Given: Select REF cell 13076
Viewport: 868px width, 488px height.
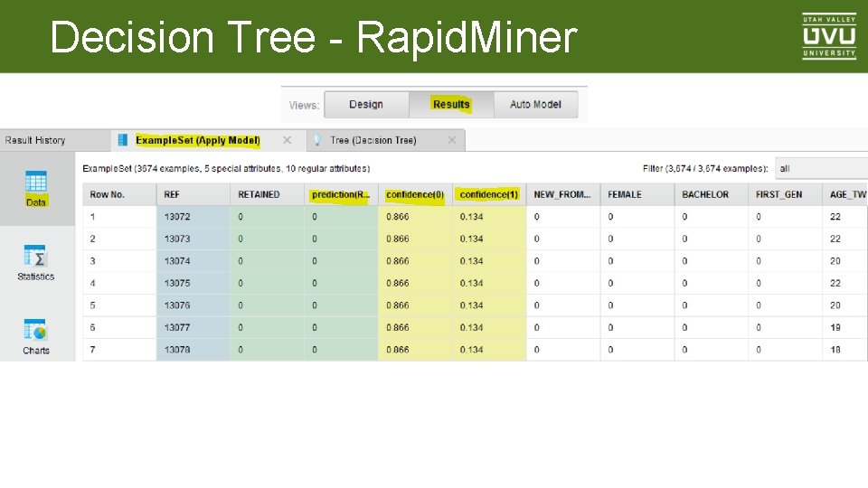Looking at the screenshot, I should [193, 305].
